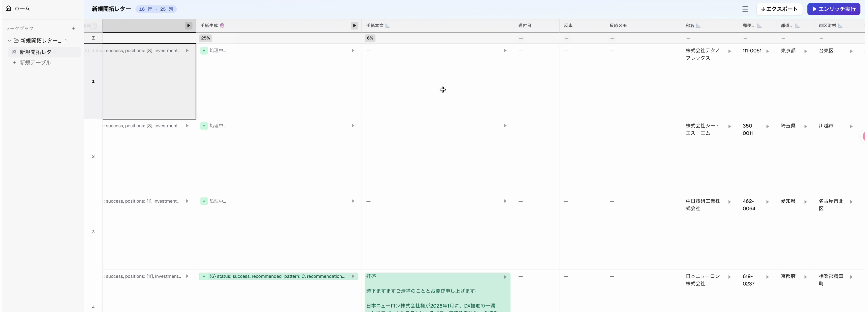Viewport: 868px width, 312px height.
Task: Click the formula icon beside 手紙本文 header
Action: pos(388,26)
